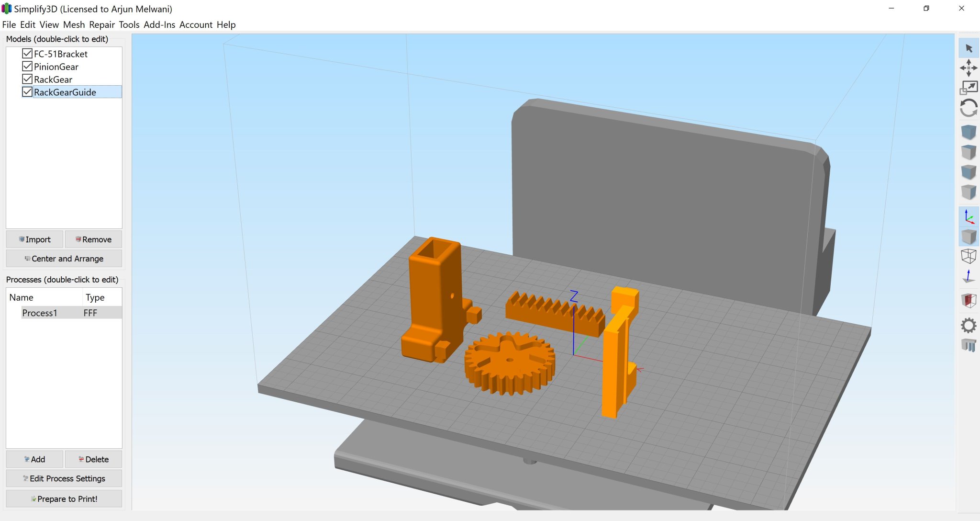Viewport: 980px width, 521px height.
Task: Disable the RackGear model checkbox
Action: tap(27, 79)
